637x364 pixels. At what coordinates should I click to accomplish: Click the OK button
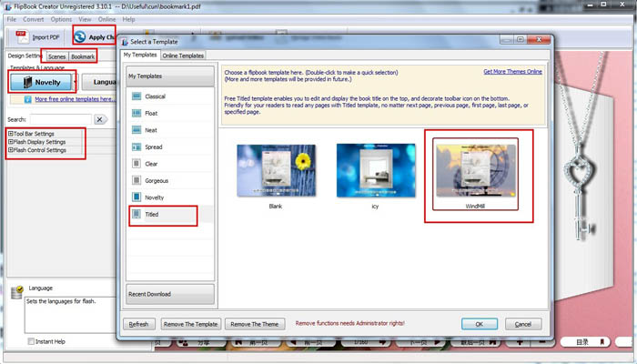[x=480, y=324]
